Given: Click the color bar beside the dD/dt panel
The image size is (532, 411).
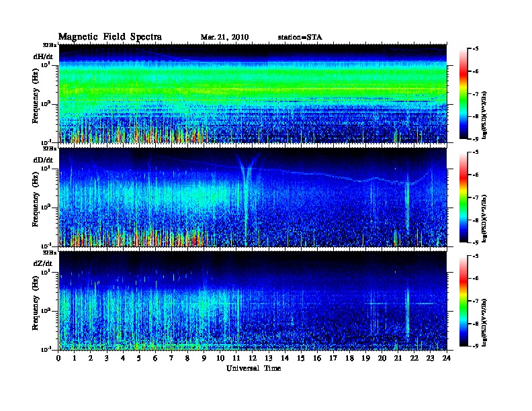Looking at the screenshot, I should pyautogui.click(x=463, y=197).
